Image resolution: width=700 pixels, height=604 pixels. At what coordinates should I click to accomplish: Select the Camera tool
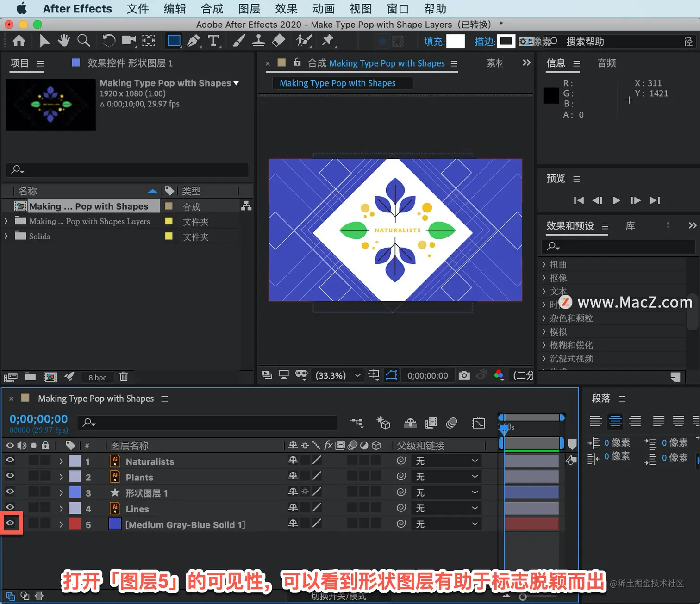tap(129, 41)
